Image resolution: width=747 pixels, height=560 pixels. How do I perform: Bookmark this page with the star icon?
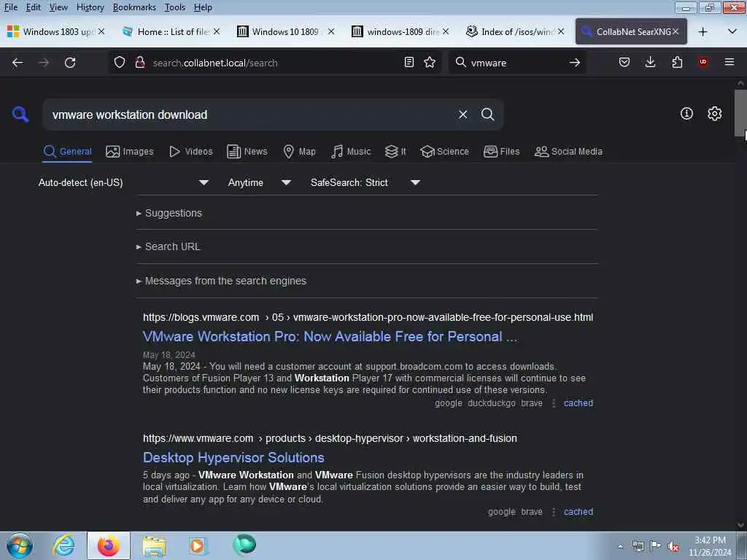[430, 63]
